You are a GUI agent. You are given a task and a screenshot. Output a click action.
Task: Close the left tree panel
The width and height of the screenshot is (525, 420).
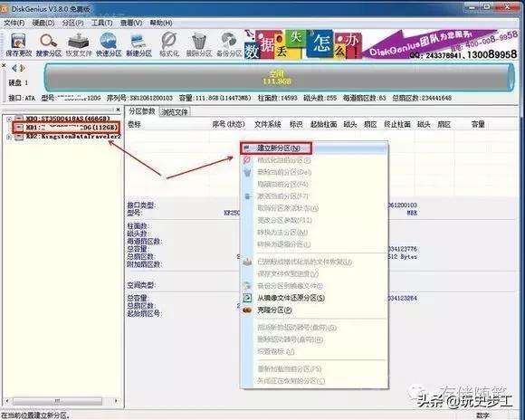tap(118, 110)
